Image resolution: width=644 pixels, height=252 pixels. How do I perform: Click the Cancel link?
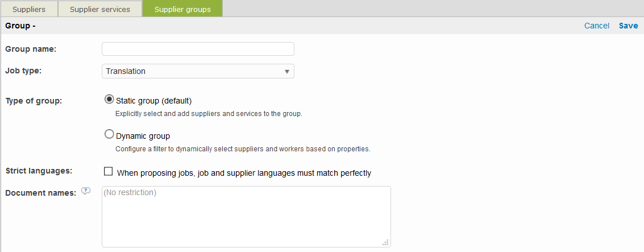click(597, 26)
